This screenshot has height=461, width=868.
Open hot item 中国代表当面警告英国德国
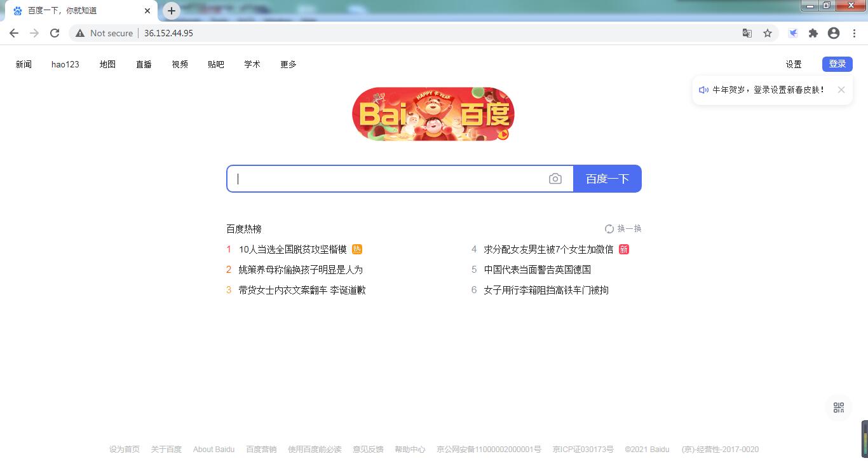(x=538, y=270)
